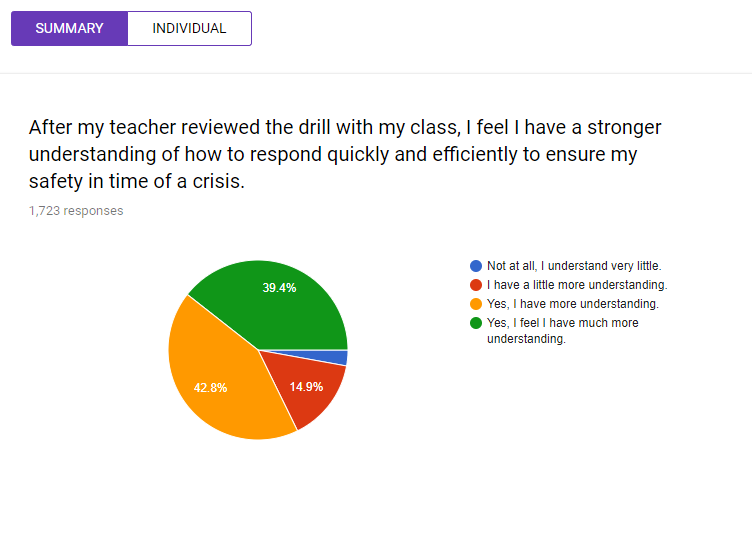Image resolution: width=752 pixels, height=544 pixels.
Task: Click the 39.4% percentage label
Action: coord(279,288)
